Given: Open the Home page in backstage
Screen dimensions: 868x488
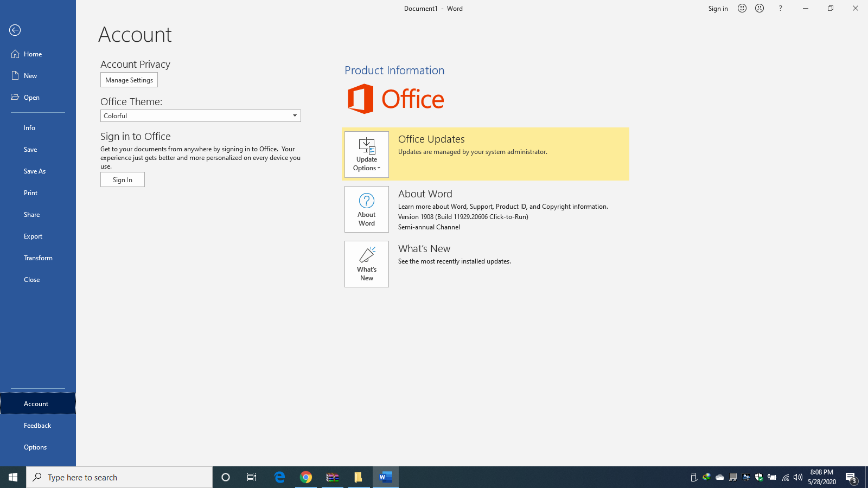Looking at the screenshot, I should (38, 54).
